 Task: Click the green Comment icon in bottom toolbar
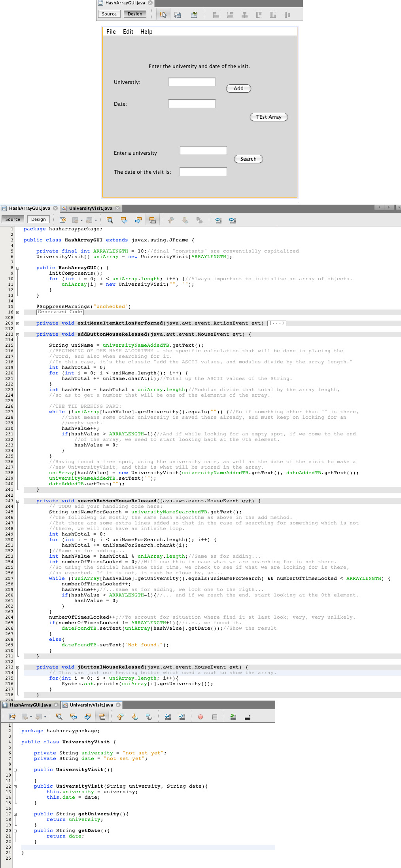click(233, 717)
